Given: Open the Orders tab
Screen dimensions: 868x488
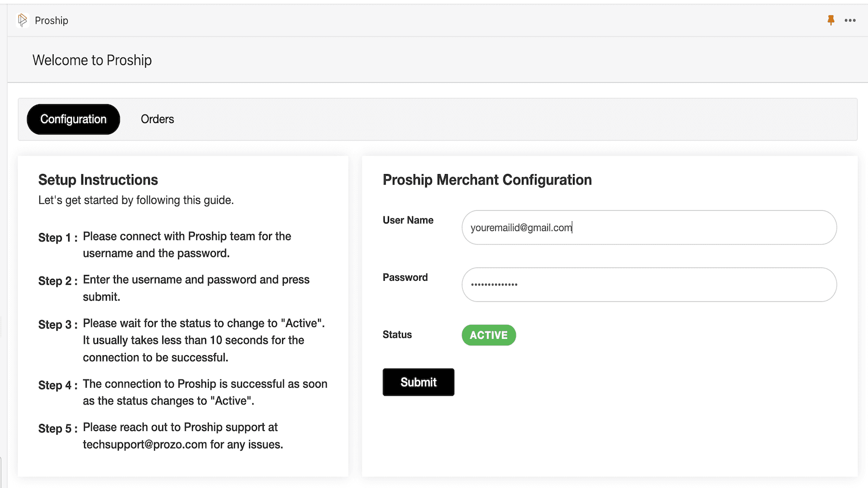Looking at the screenshot, I should 157,119.
